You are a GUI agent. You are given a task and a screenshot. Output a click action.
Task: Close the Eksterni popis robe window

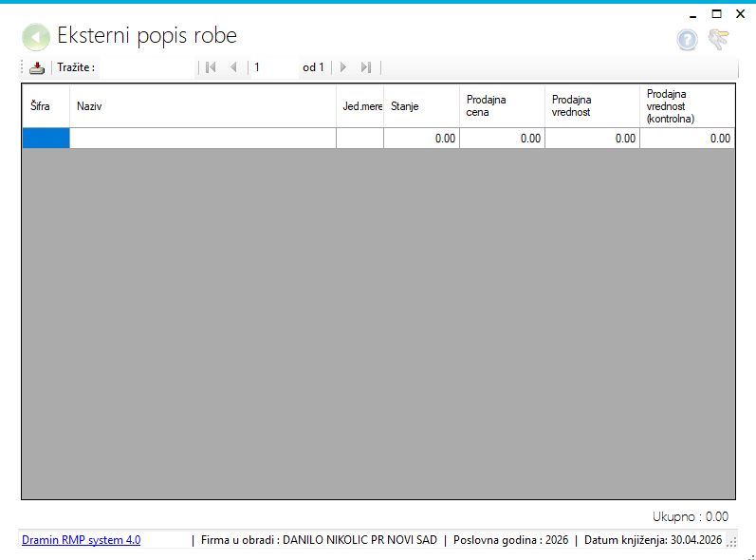740,14
